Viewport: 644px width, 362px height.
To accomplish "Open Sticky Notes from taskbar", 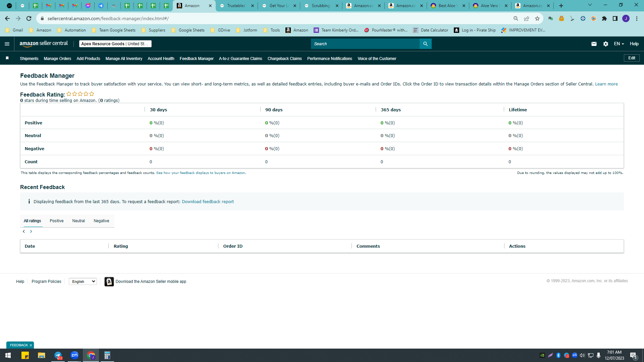I will click(25, 355).
